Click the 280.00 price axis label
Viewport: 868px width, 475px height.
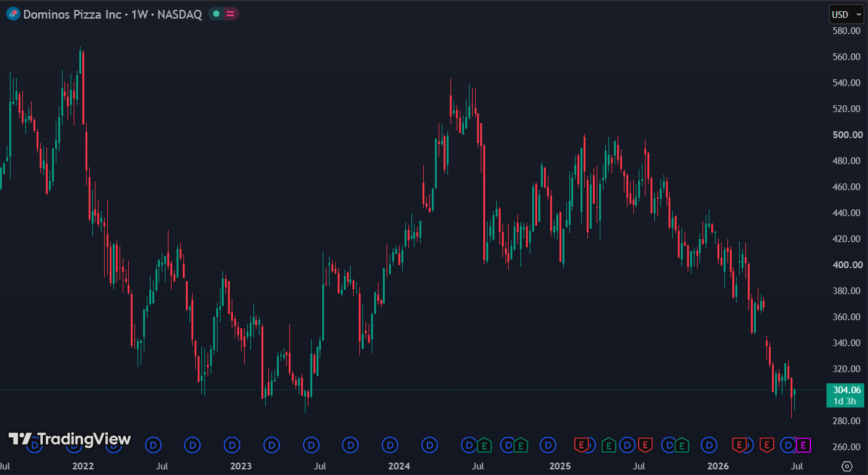tap(848, 421)
